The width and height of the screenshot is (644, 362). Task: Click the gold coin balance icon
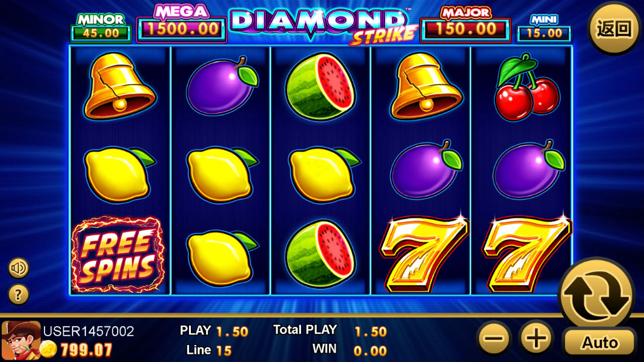coord(49,349)
